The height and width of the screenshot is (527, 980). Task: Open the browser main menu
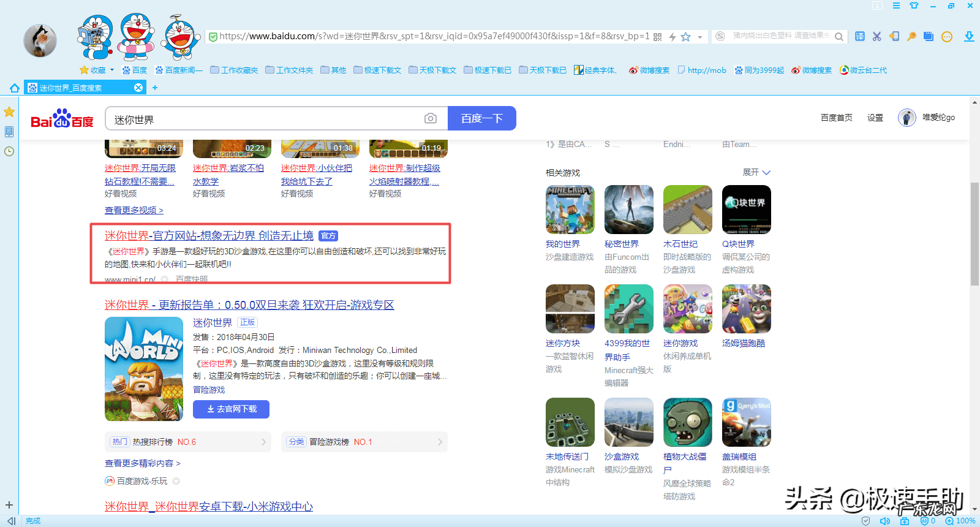(x=896, y=6)
